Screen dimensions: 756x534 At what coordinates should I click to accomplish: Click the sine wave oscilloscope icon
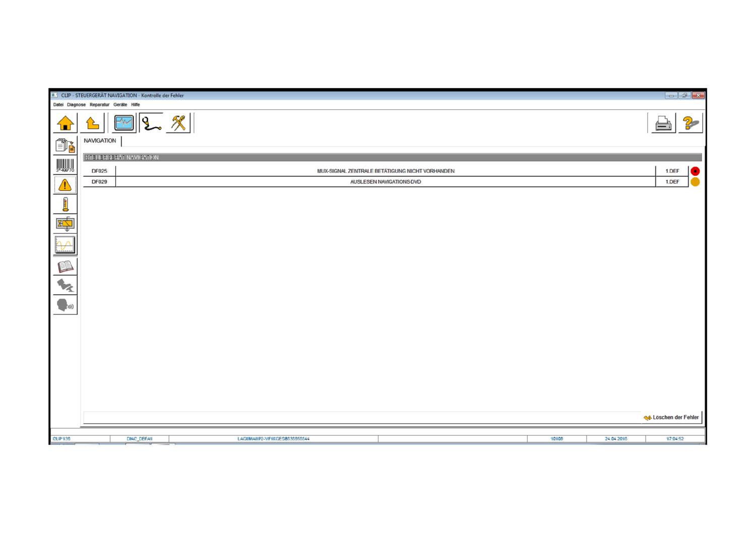(65, 245)
